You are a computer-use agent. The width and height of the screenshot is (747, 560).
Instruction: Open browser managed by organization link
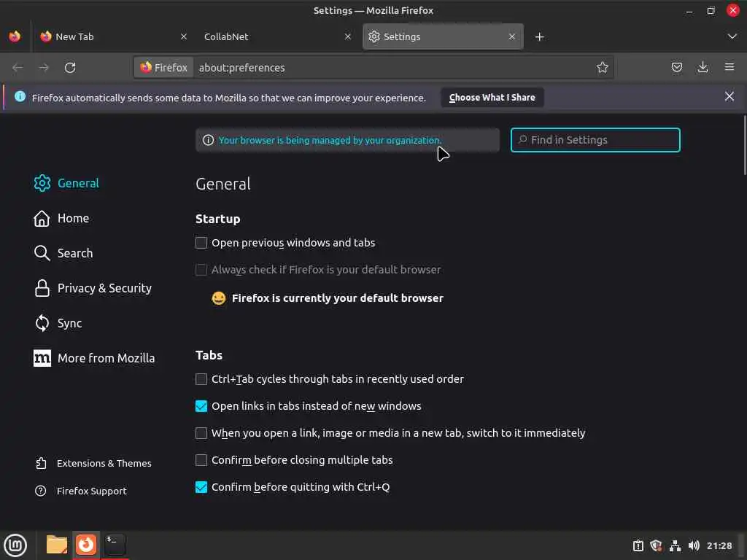click(330, 141)
